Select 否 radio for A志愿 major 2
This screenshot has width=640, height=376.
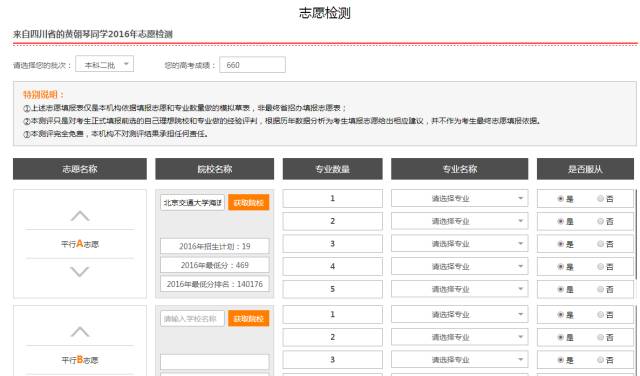pos(600,221)
